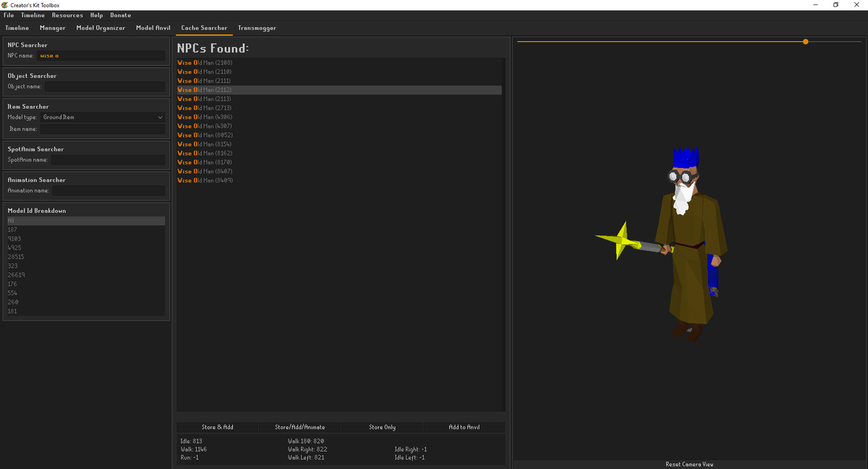Select Wise Old Man (8409)
This screenshot has height=469, width=868.
tap(339, 180)
